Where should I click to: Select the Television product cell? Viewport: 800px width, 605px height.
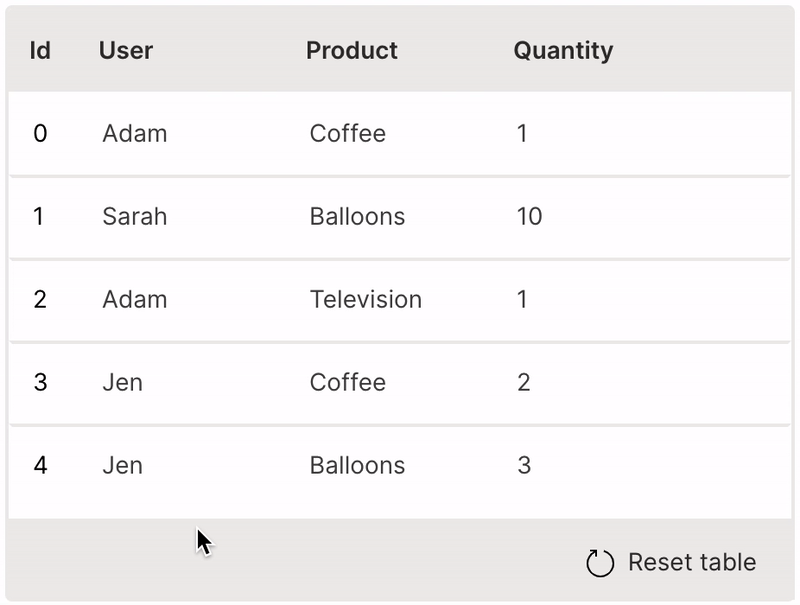coord(366,299)
